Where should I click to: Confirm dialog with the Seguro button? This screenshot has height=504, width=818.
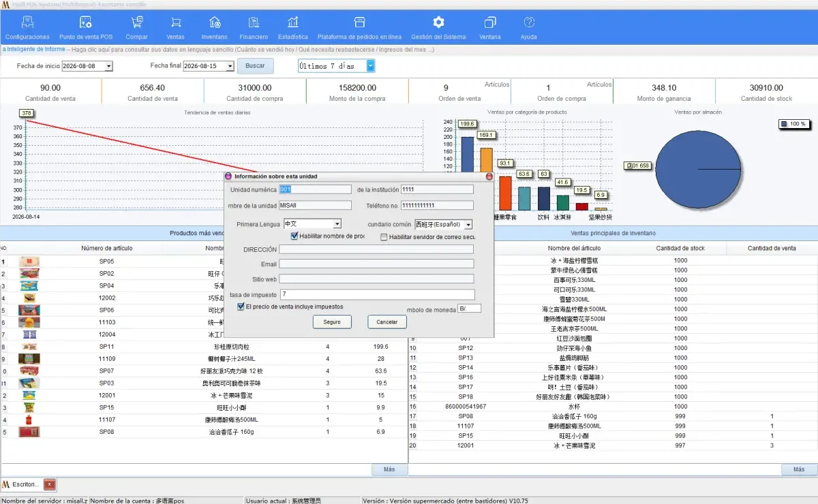click(x=332, y=322)
